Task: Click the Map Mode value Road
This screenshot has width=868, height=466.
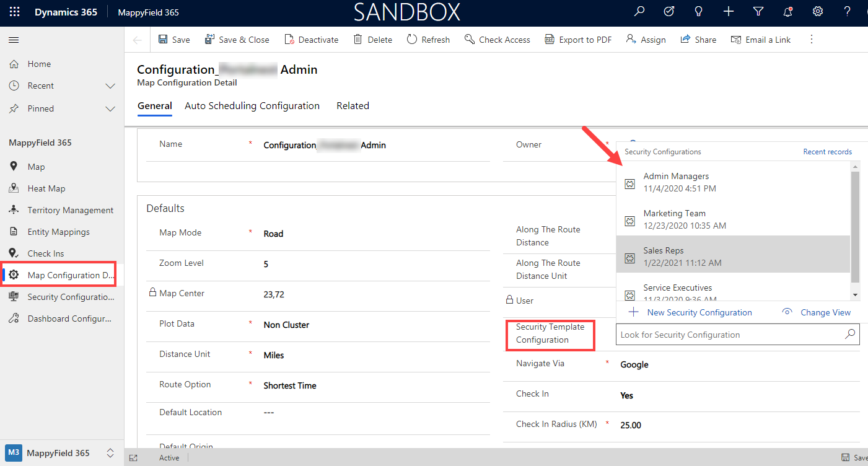Action: [x=273, y=234]
